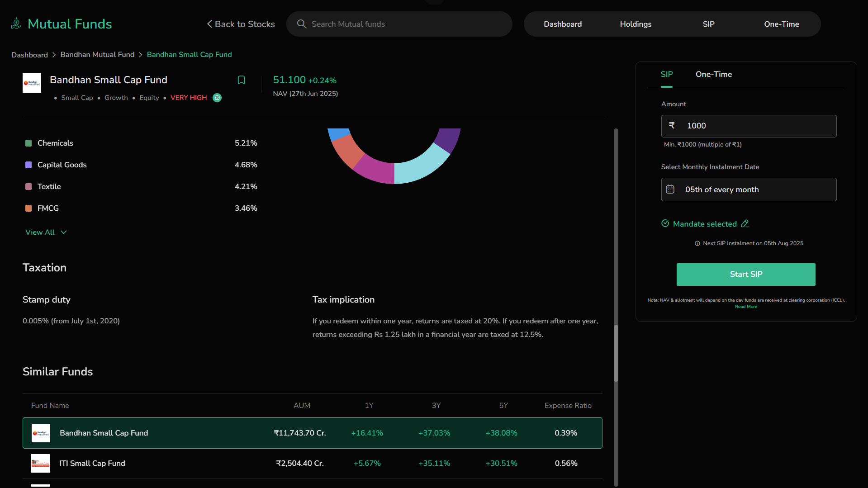Click Fund Name column header
The width and height of the screenshot is (868, 488).
pyautogui.click(x=50, y=406)
